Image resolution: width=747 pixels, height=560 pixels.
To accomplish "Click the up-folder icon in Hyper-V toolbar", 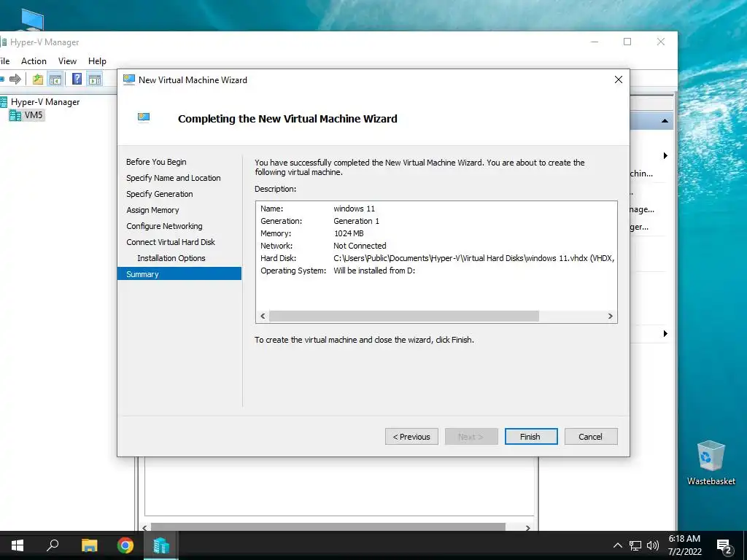I will point(38,79).
